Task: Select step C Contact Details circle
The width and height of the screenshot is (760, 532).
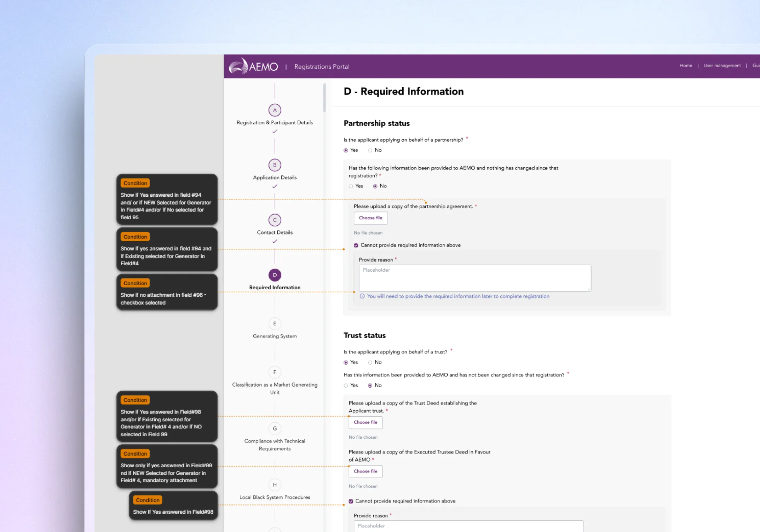Action: click(275, 220)
